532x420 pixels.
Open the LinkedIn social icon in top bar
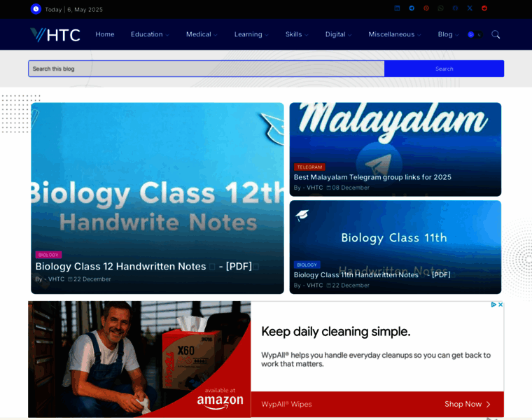tap(397, 8)
